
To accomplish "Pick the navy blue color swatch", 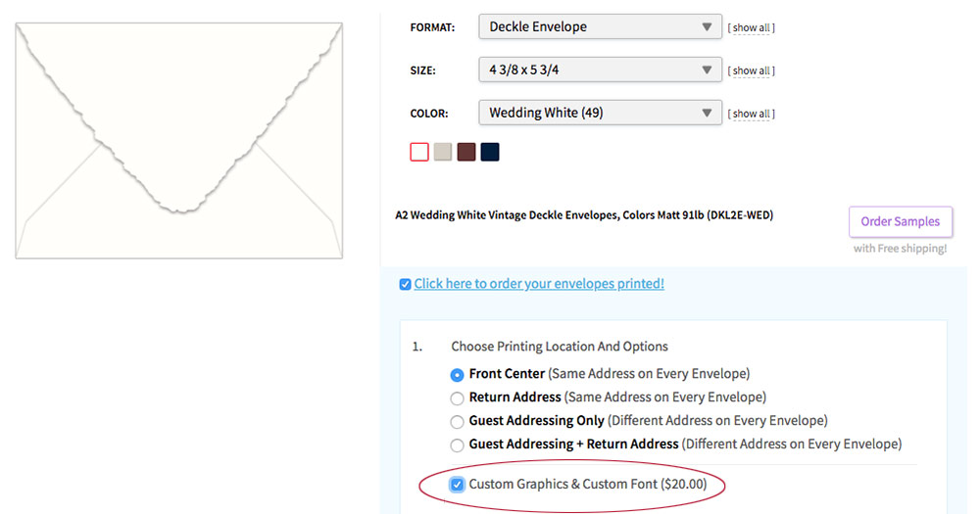I will [490, 152].
